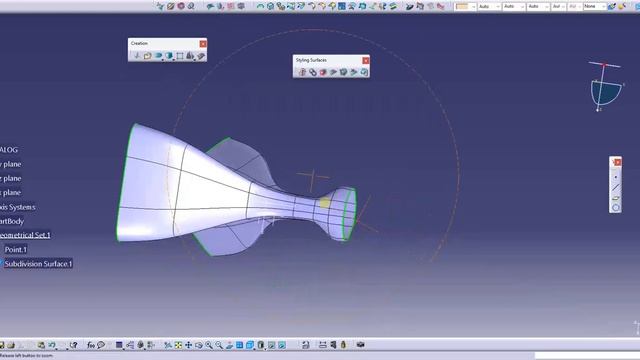Screen dimensions: 640x360
Task: Close the Creation toolbar
Action: coord(203,43)
